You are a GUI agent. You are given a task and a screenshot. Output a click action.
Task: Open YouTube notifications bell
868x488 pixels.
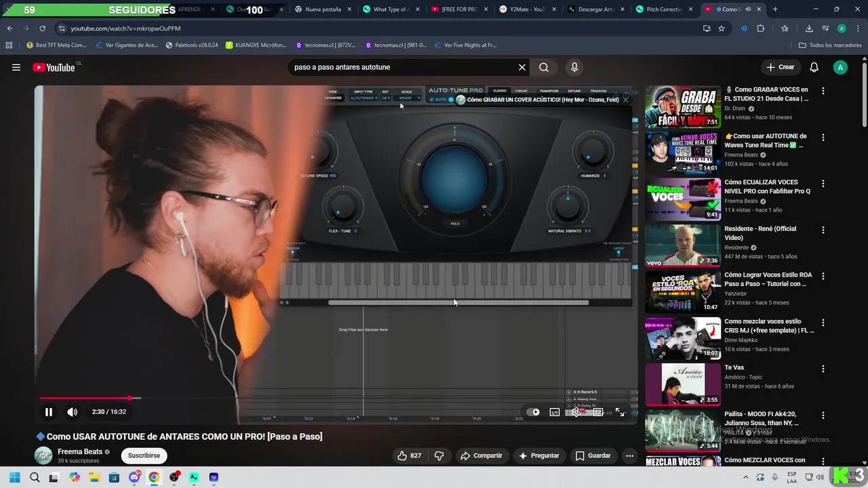pos(814,67)
